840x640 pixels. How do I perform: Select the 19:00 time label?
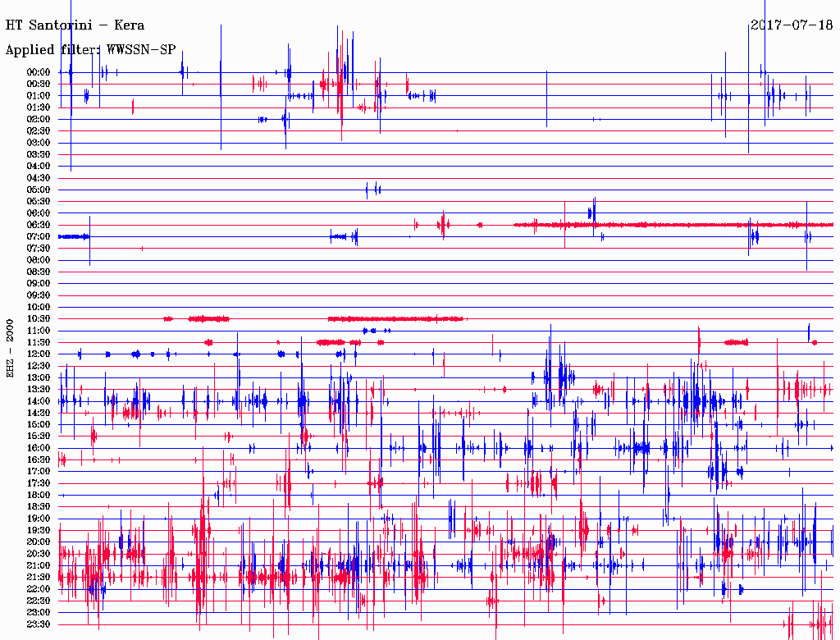(x=39, y=519)
